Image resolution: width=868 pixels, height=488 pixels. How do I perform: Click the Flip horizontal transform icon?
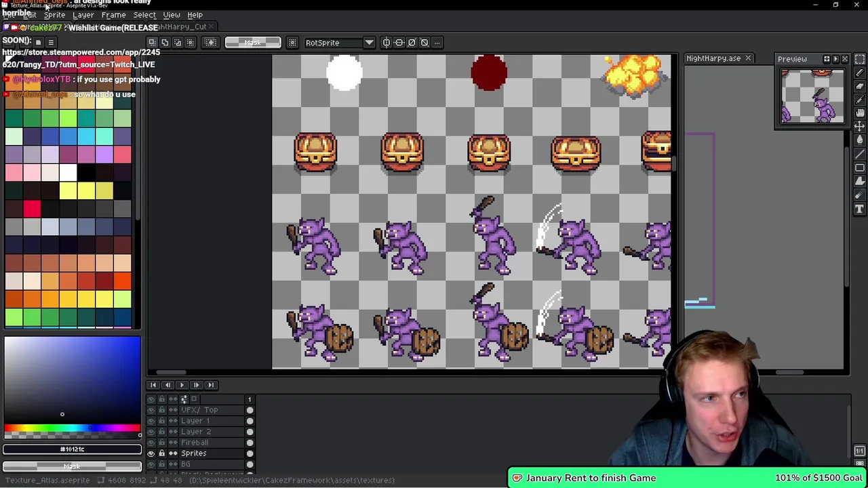pos(387,42)
